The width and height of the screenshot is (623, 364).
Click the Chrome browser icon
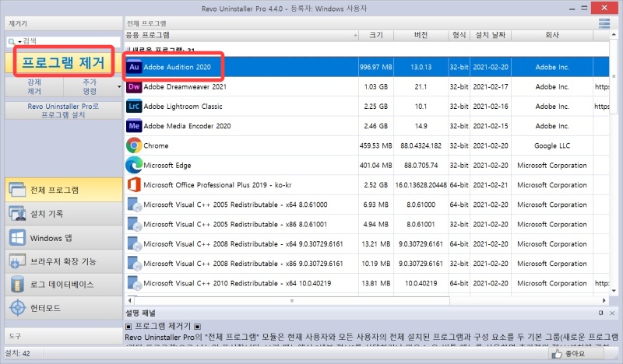(x=134, y=145)
